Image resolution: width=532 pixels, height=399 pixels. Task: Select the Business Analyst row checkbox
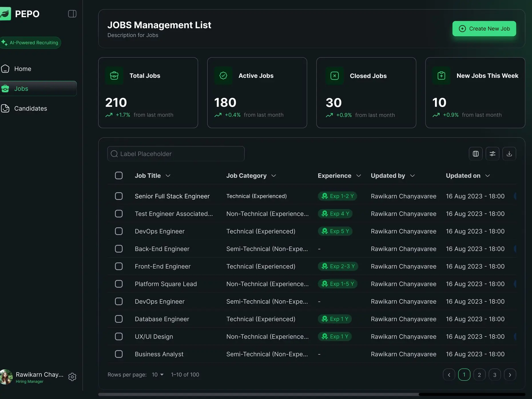point(119,354)
